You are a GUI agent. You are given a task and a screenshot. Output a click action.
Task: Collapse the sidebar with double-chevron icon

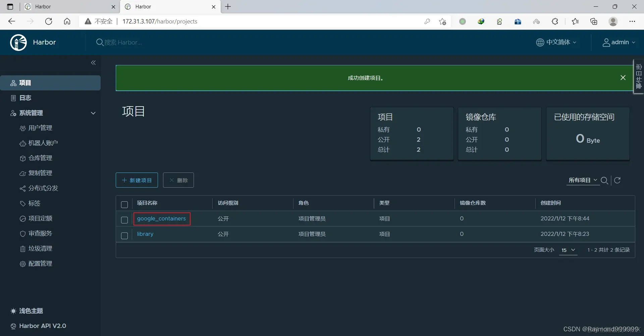click(93, 63)
